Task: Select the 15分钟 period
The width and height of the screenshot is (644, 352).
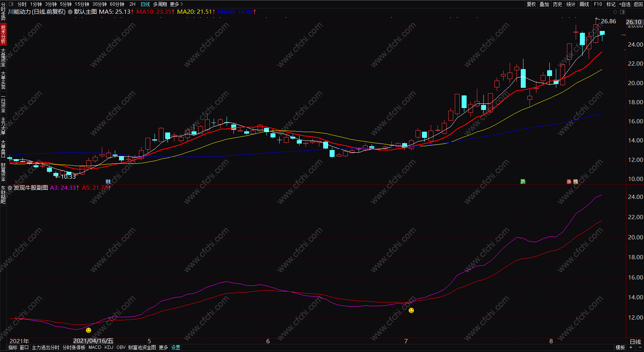Action: point(82,4)
